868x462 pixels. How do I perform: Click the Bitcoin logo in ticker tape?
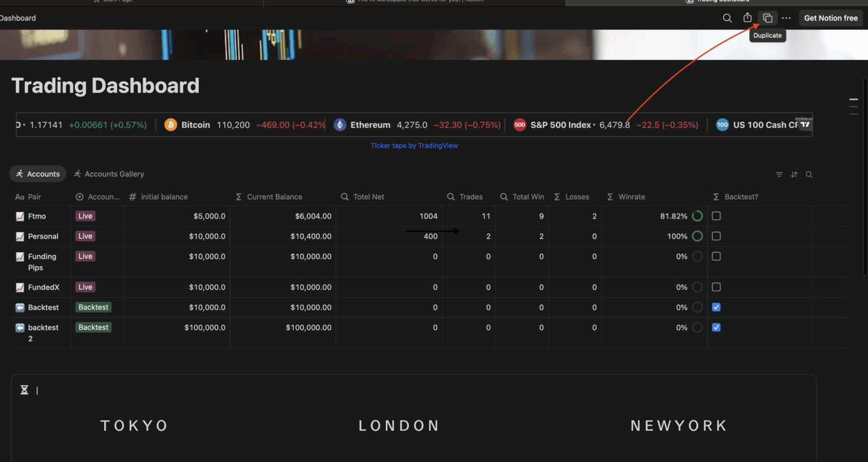coord(171,125)
